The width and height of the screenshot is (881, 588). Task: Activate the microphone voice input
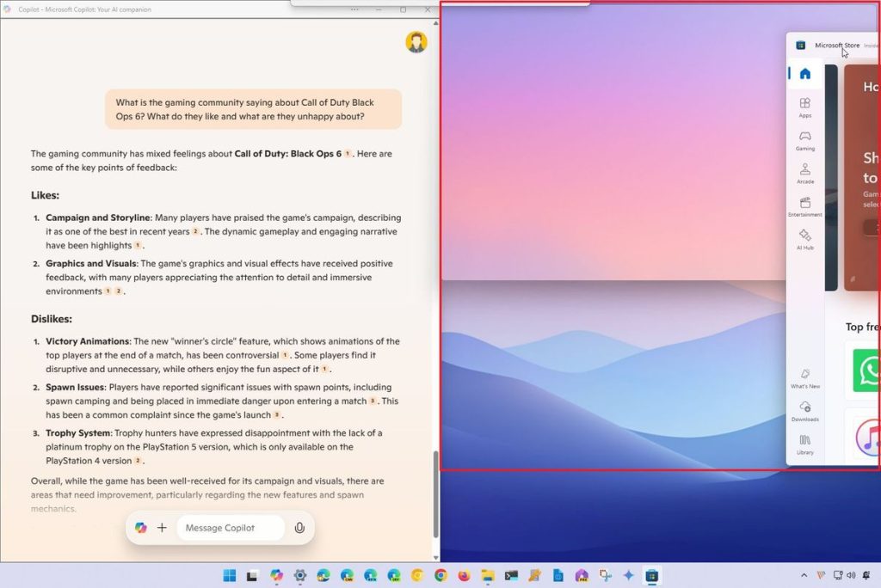[299, 528]
